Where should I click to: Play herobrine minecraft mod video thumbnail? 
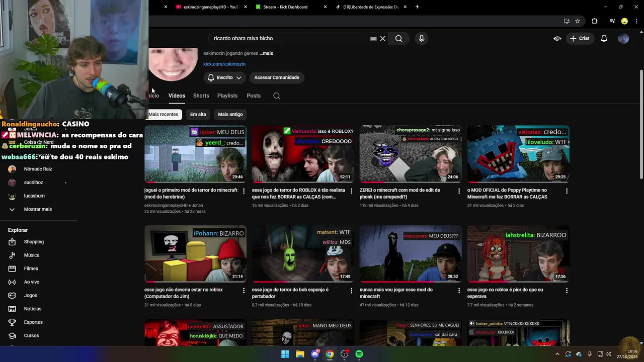coord(195,154)
